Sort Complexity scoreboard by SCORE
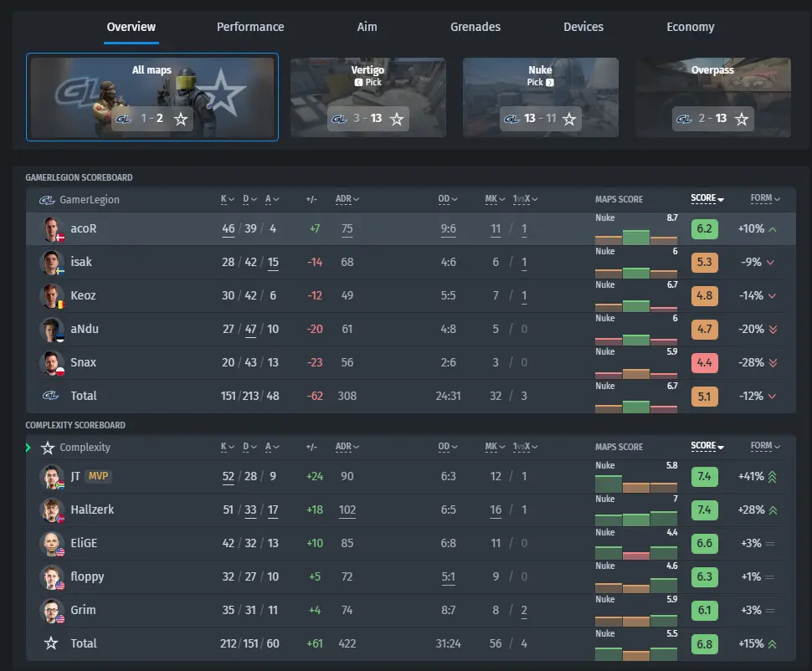 coord(707,446)
